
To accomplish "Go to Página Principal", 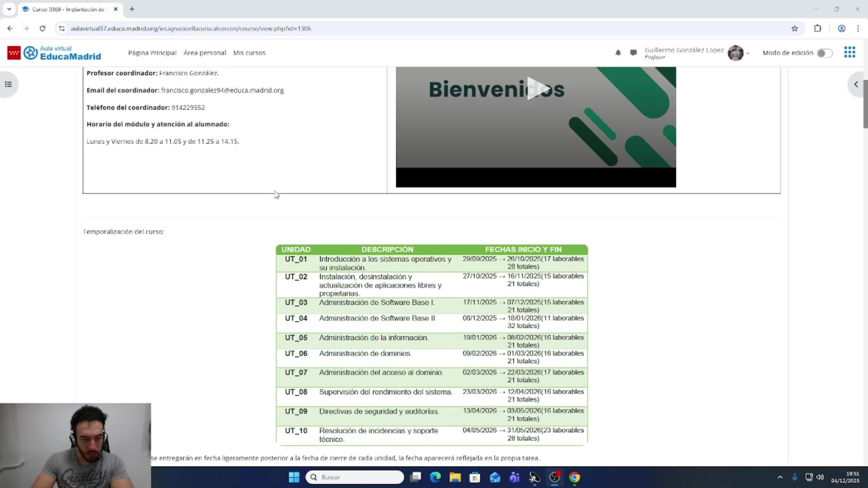I will [152, 53].
